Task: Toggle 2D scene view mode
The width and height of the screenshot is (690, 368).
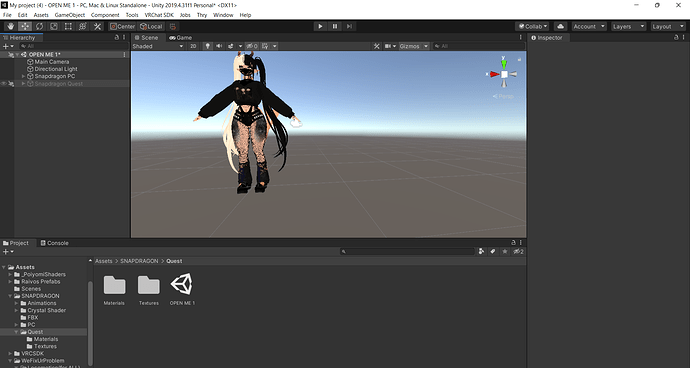Action: (193, 46)
